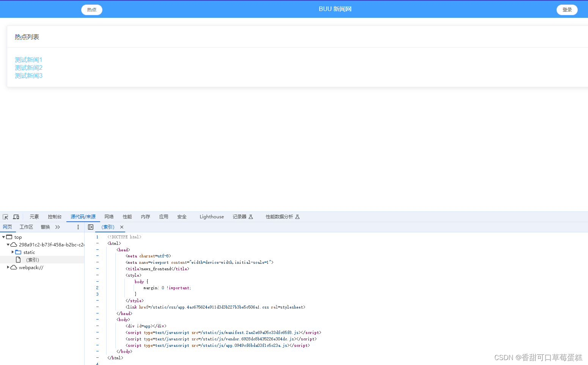588x365 pixels.
Task: Toggle the device toolbar icon
Action: pos(16,217)
